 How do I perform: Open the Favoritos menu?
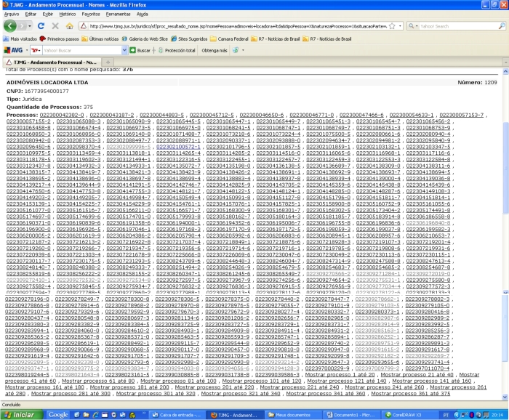click(x=91, y=15)
